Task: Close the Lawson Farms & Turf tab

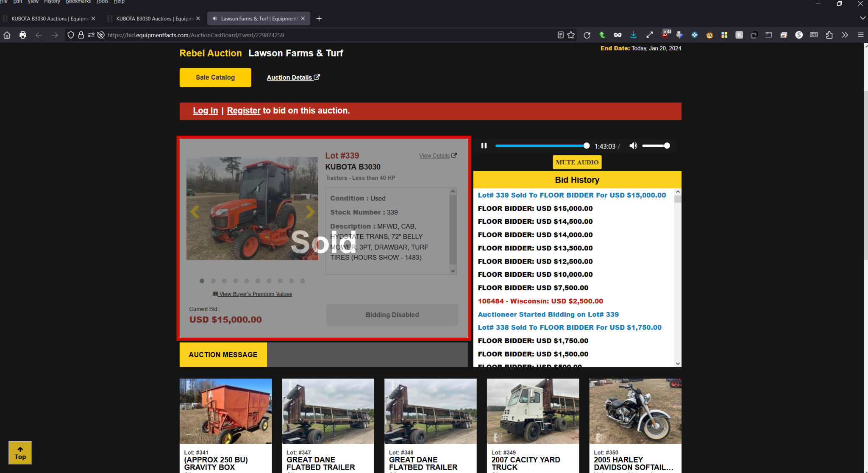Action: [303, 19]
